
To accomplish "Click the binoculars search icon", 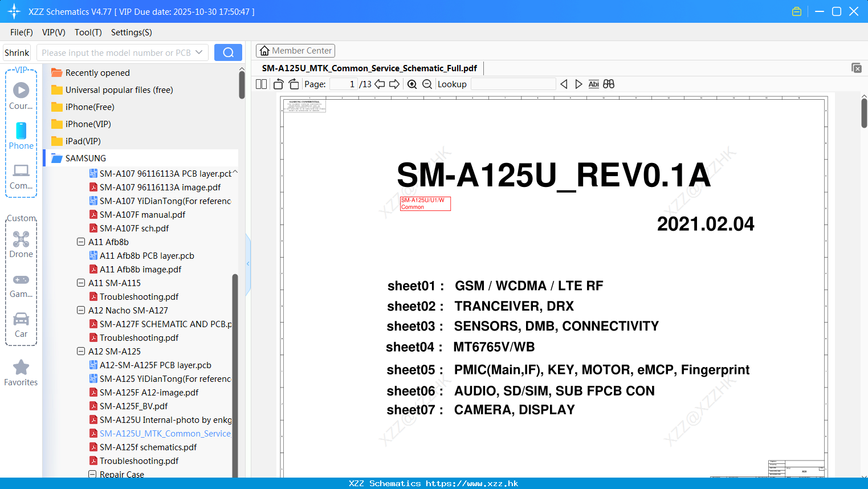I will (609, 84).
